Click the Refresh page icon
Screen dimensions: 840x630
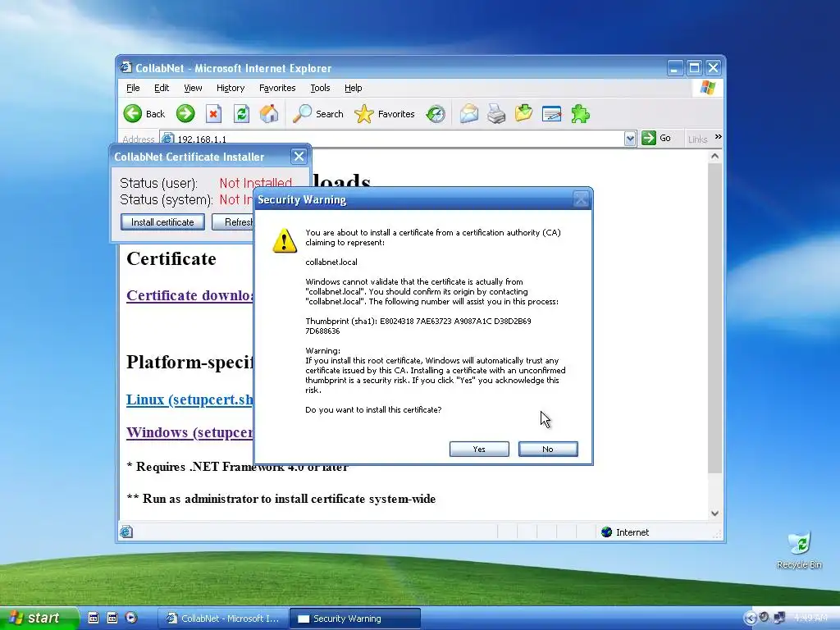pyautogui.click(x=241, y=113)
